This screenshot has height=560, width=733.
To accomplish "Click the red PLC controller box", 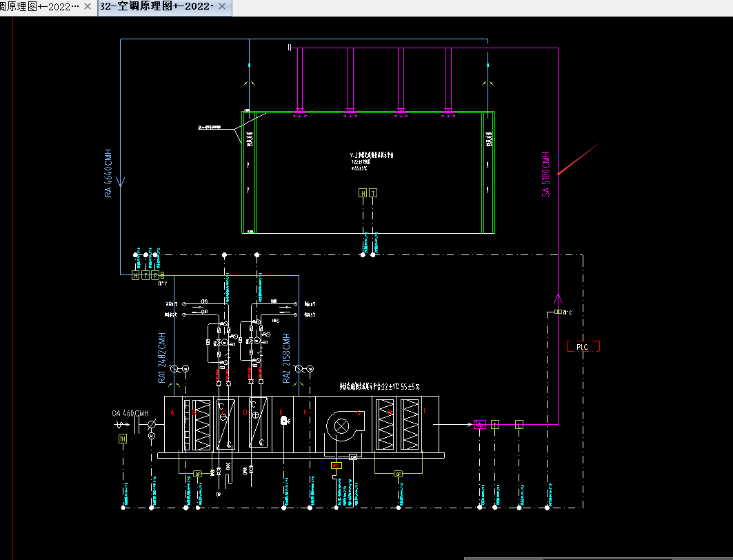I will coord(583,347).
